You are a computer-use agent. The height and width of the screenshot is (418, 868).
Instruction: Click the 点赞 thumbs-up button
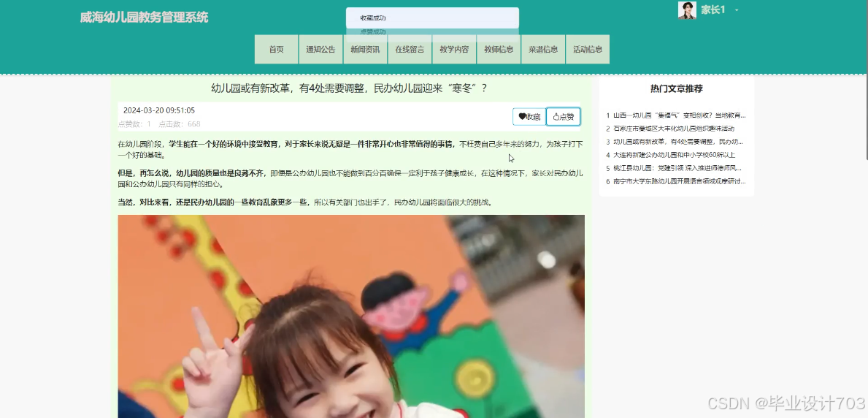[x=563, y=116]
